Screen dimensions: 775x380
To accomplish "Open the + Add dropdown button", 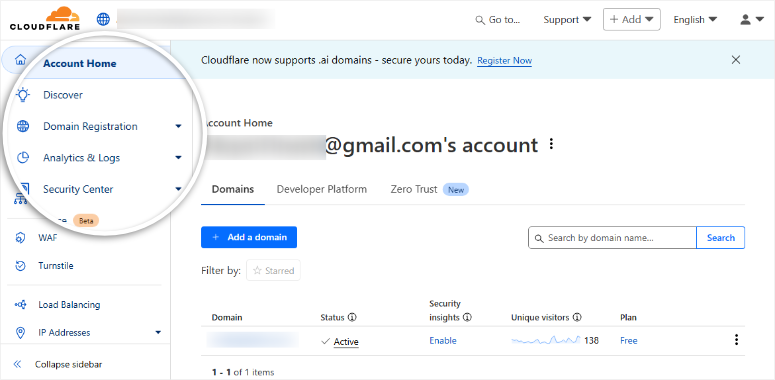I will pyautogui.click(x=632, y=20).
